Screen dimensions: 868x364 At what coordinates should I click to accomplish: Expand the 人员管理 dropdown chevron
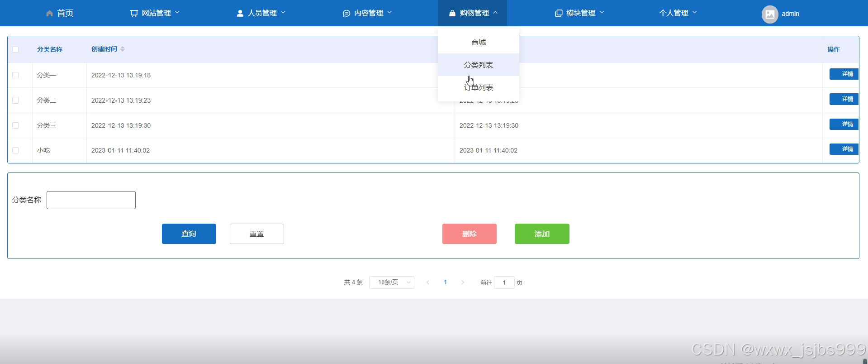coord(283,12)
